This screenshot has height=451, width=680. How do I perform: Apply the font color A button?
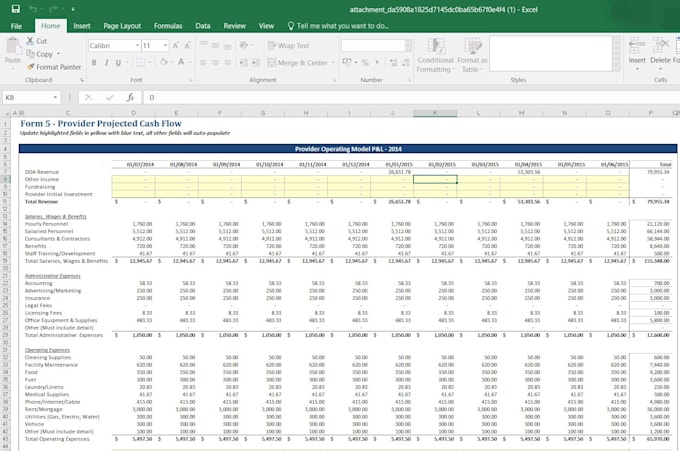click(x=181, y=62)
